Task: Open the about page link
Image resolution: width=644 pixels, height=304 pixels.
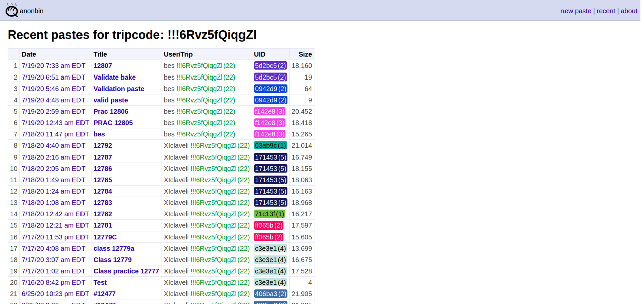Action: [629, 11]
